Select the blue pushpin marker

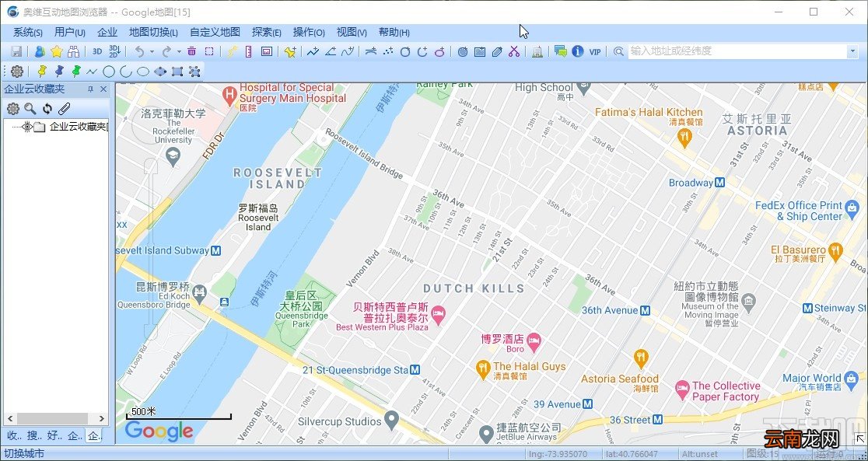pyautogui.click(x=58, y=71)
